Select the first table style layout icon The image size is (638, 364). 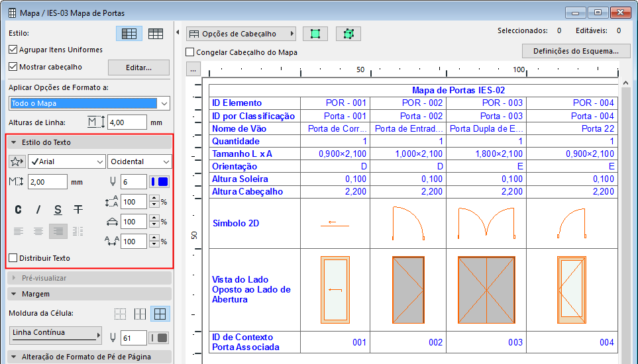[129, 33]
